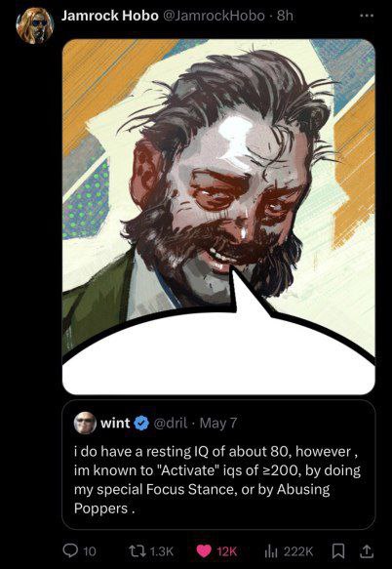Click the 222K views count
This screenshot has height=569, width=392.
pyautogui.click(x=298, y=551)
